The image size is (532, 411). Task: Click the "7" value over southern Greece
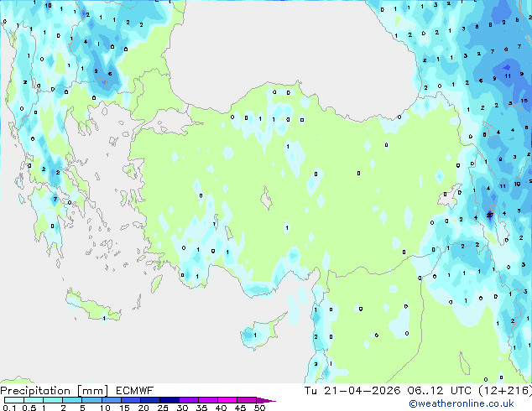[x=55, y=199]
